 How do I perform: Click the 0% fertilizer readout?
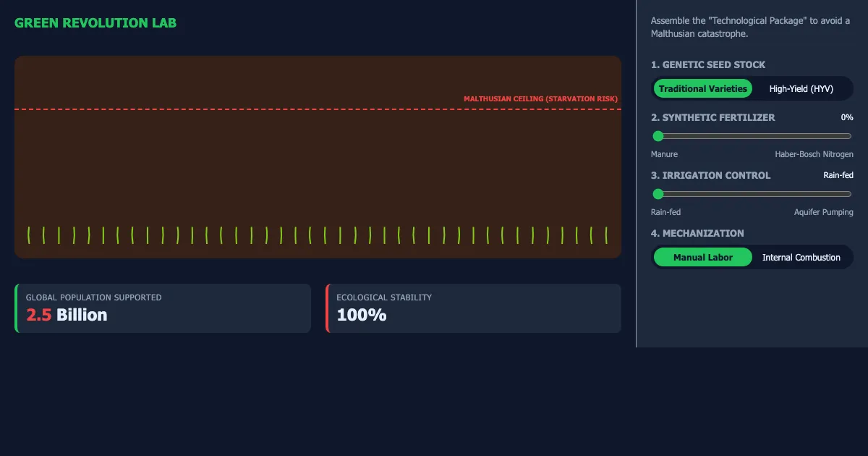[847, 117]
